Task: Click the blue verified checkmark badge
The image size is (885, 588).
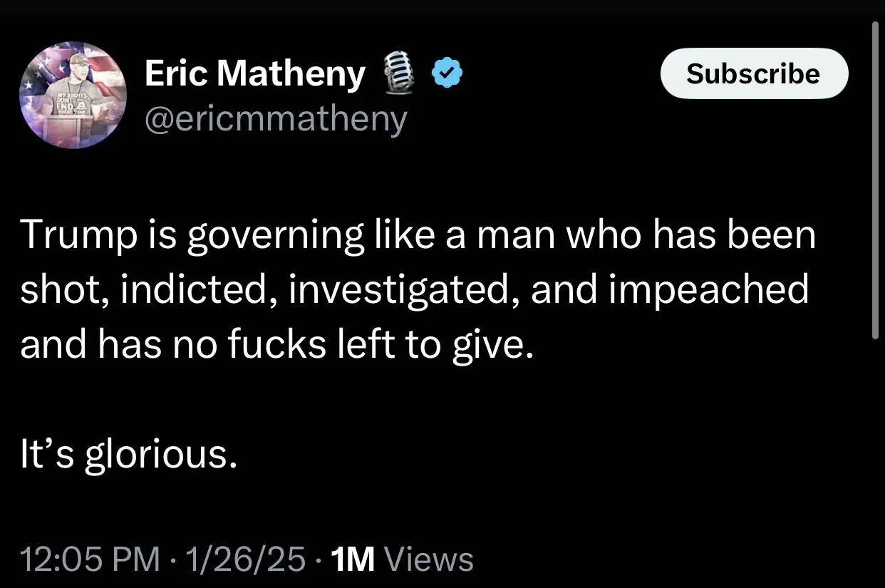Action: click(x=447, y=74)
